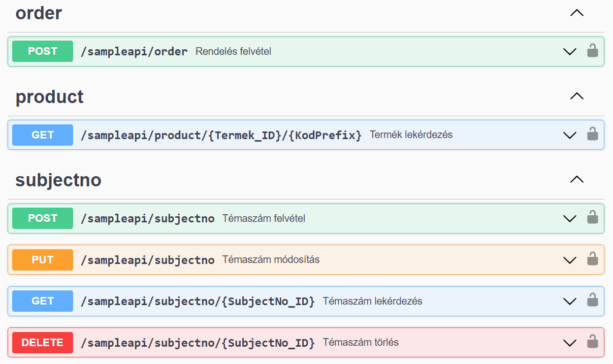Open the subjectno tag heading

coord(58,180)
